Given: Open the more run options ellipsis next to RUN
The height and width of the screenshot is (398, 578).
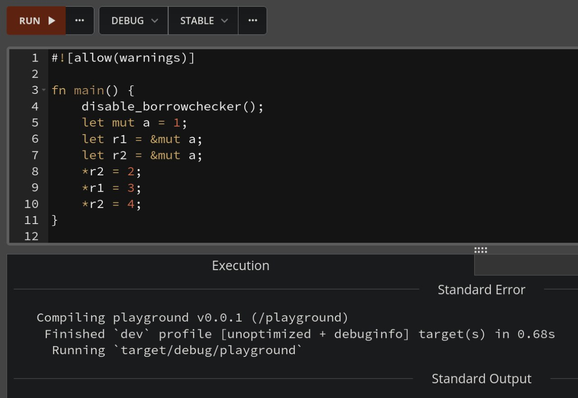Looking at the screenshot, I should point(80,21).
